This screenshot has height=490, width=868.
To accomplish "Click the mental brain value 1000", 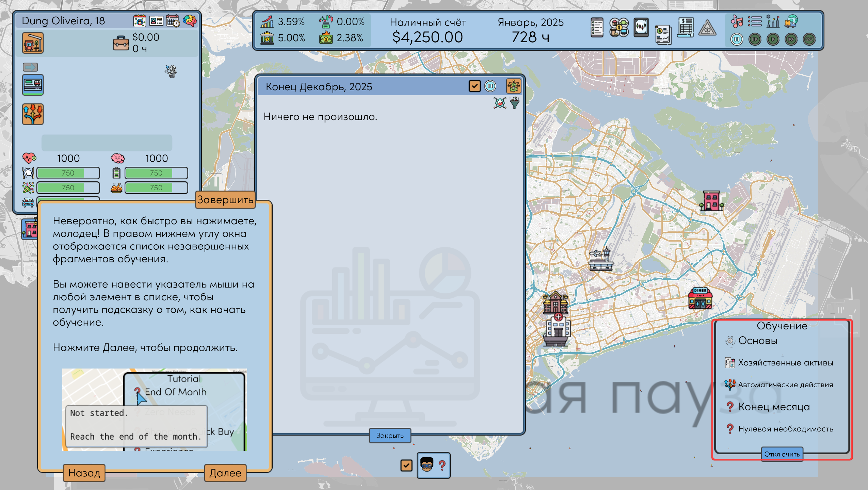I will click(x=157, y=158).
